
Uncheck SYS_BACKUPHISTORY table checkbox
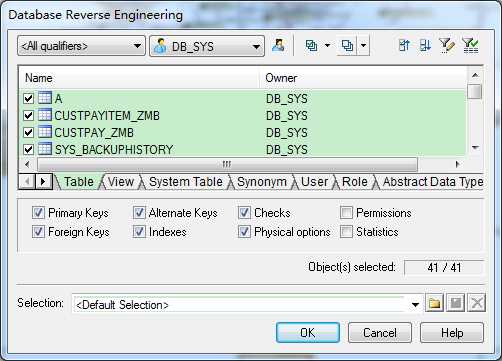point(28,150)
